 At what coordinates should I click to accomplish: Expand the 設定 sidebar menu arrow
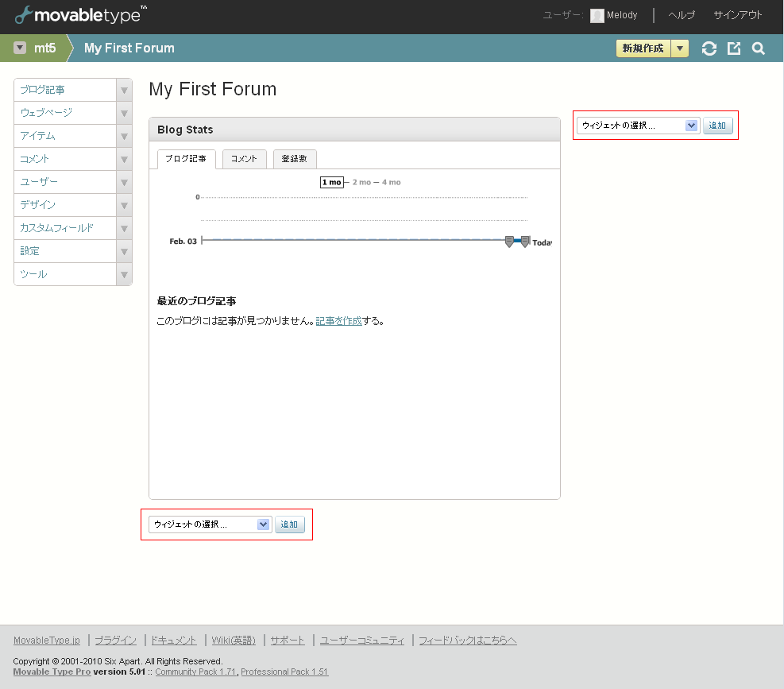click(124, 252)
